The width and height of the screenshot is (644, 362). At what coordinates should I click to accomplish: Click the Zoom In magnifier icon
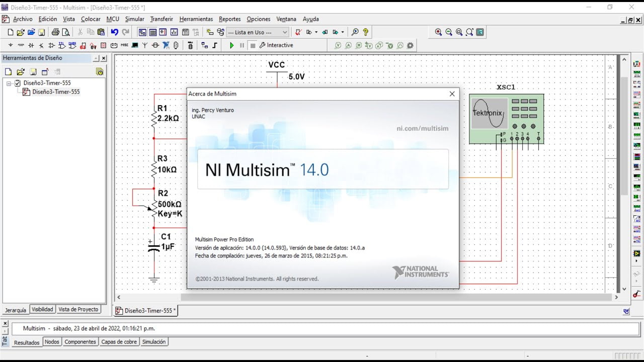pos(438,32)
